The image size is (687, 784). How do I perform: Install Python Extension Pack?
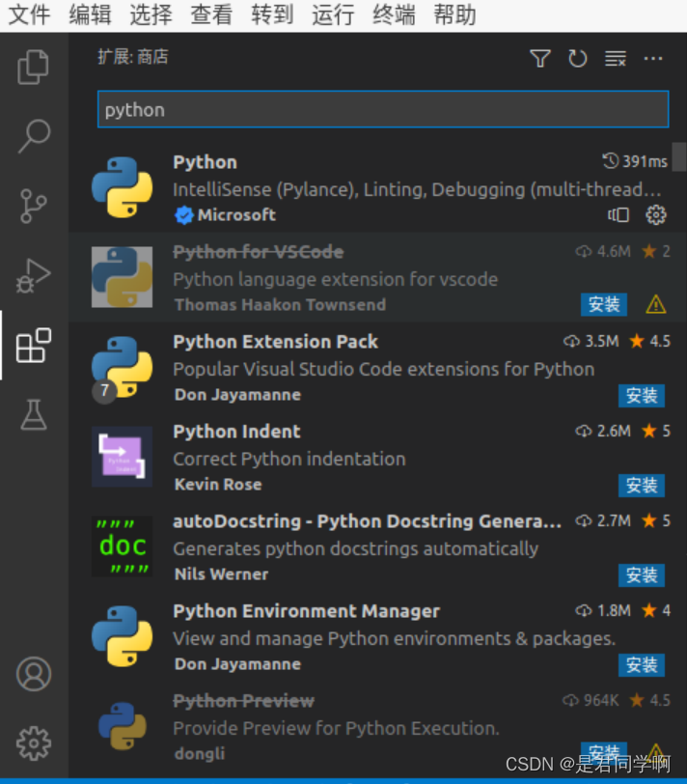pos(642,396)
